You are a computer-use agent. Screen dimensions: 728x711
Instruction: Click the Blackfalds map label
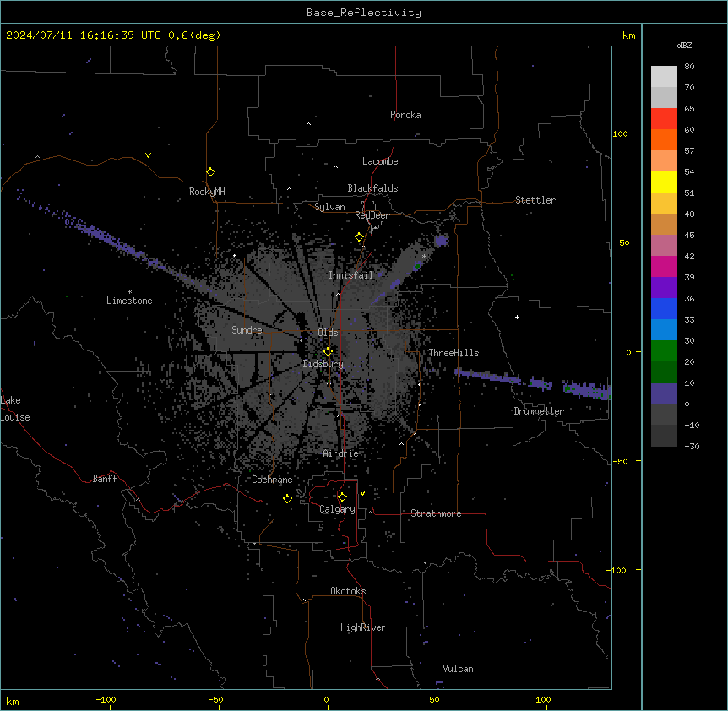(372, 188)
